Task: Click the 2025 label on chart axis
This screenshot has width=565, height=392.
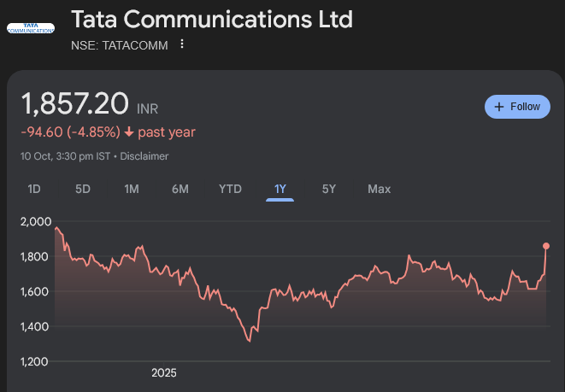Action: coord(164,372)
